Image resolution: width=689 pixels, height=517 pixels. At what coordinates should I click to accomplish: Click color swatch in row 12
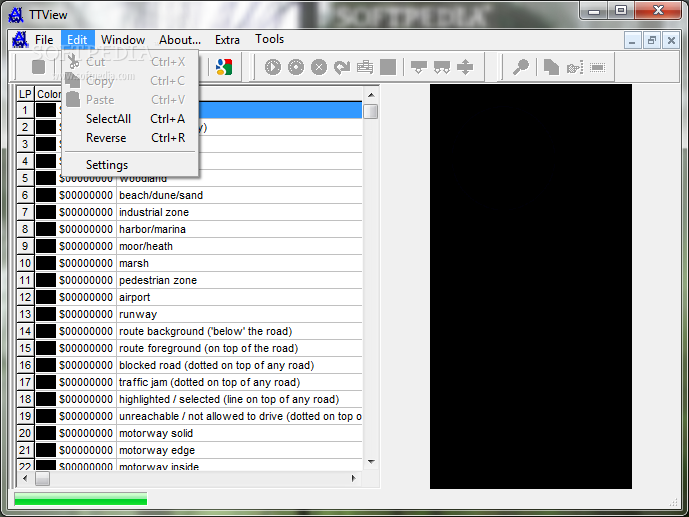pyautogui.click(x=46, y=297)
